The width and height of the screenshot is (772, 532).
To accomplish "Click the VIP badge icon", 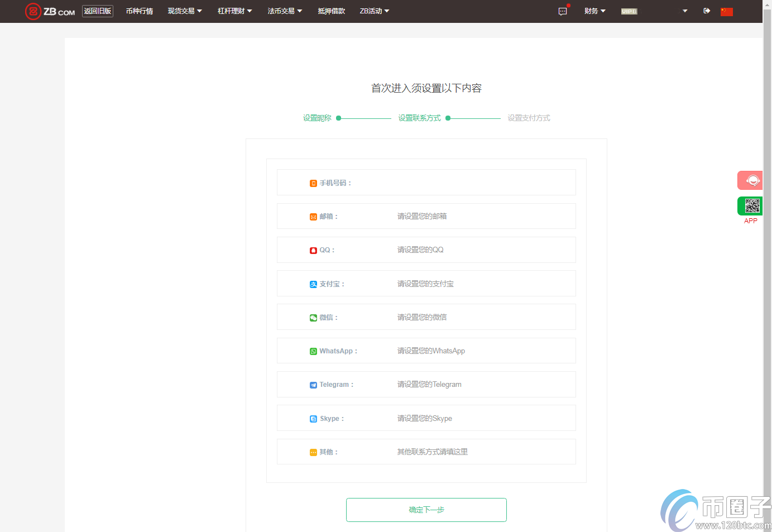I will pos(629,11).
